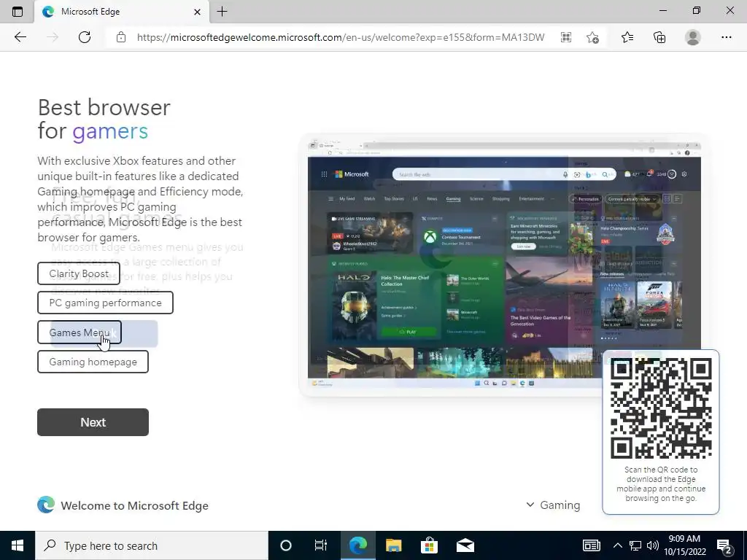Open network status tray icon
The height and width of the screenshot is (560, 747).
click(x=635, y=545)
